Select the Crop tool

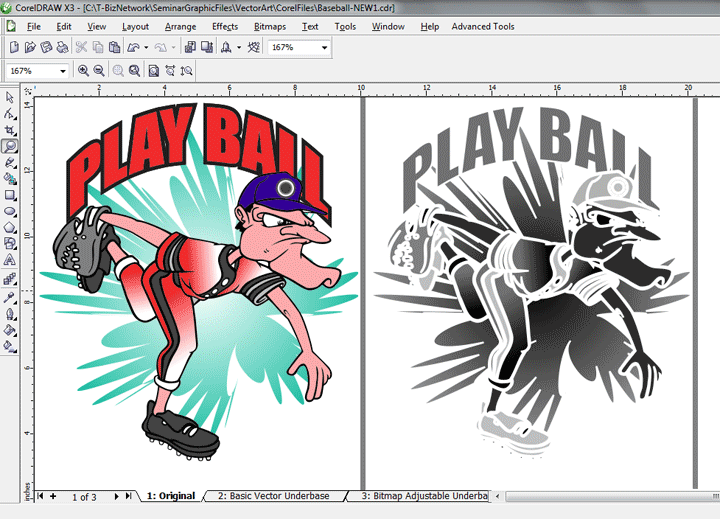tap(10, 130)
